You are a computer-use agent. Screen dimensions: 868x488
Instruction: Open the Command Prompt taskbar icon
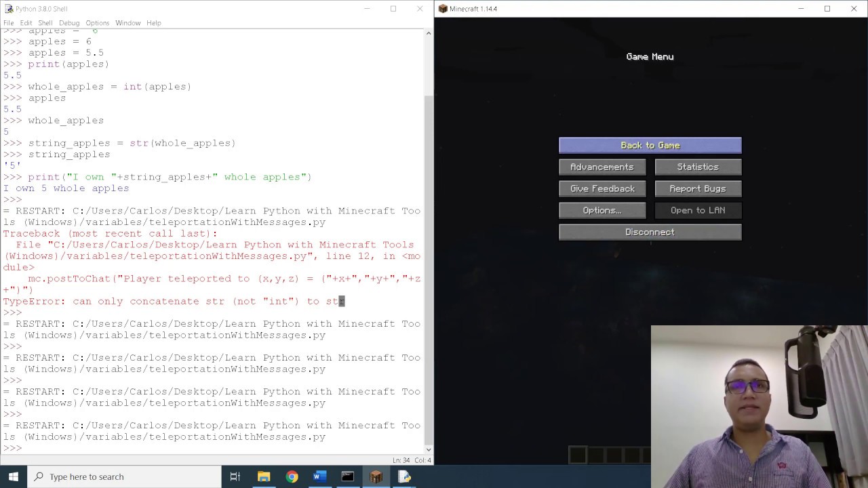[x=347, y=476]
